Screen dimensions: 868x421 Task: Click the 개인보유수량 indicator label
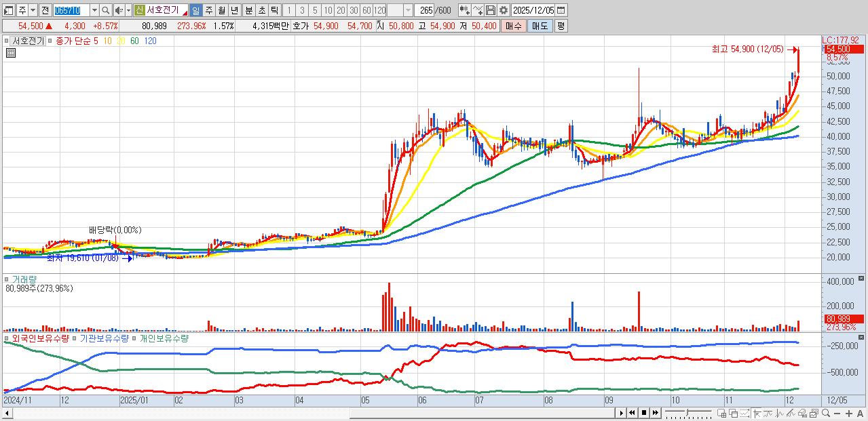point(164,338)
